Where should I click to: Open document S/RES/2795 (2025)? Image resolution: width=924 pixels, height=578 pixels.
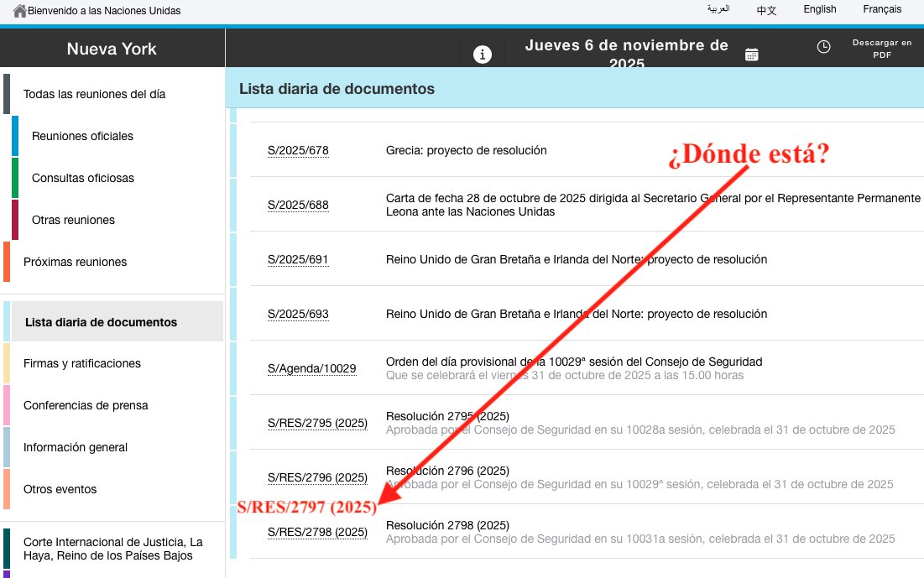(x=317, y=423)
